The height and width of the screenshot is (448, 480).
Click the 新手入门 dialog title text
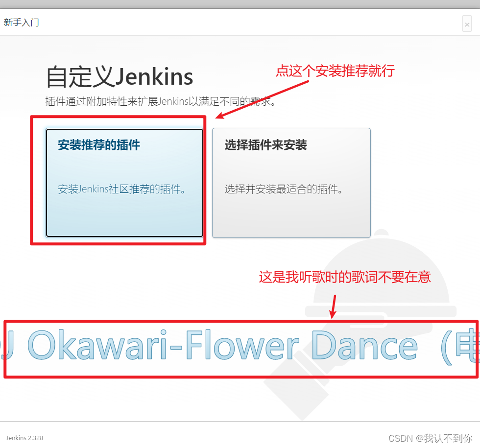click(x=21, y=23)
